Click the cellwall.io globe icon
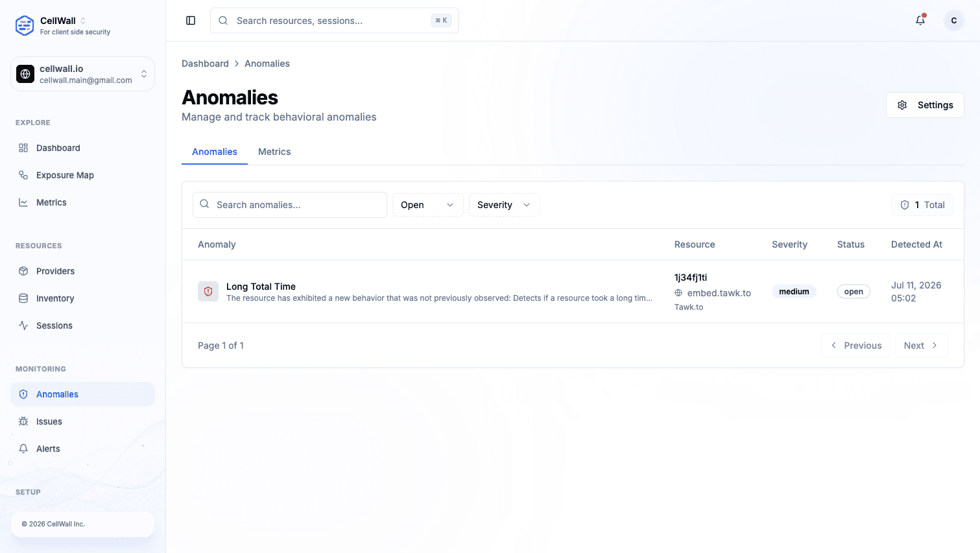The width and height of the screenshot is (980, 553). 25,74
